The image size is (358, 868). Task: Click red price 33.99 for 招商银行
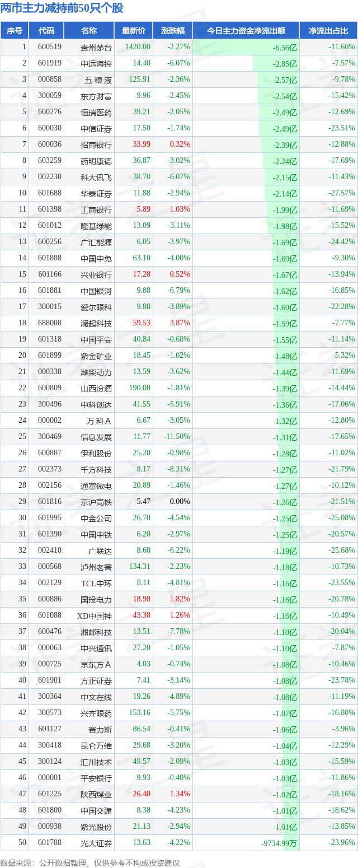click(142, 144)
